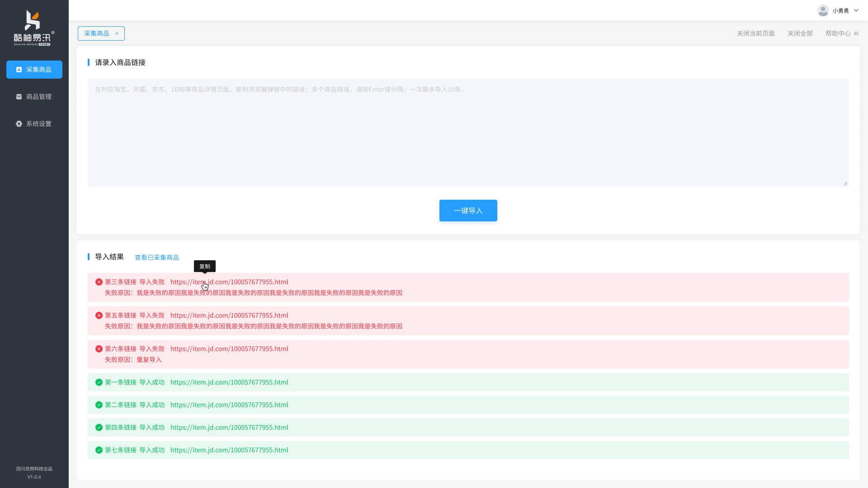
Task: Click the 酷柚易汛 logo in sidebar
Action: [x=34, y=28]
